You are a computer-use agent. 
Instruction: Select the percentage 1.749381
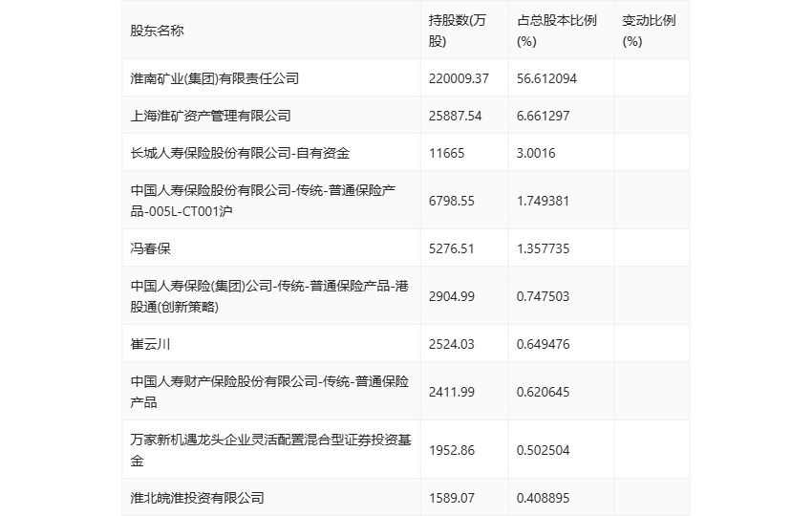tap(543, 201)
